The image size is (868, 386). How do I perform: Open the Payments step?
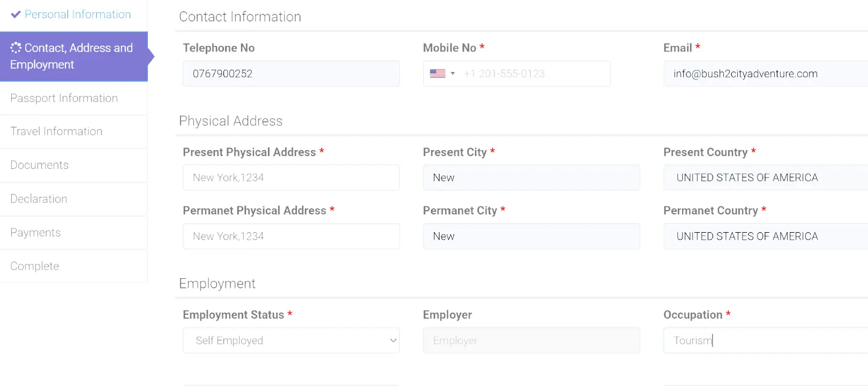(x=35, y=233)
